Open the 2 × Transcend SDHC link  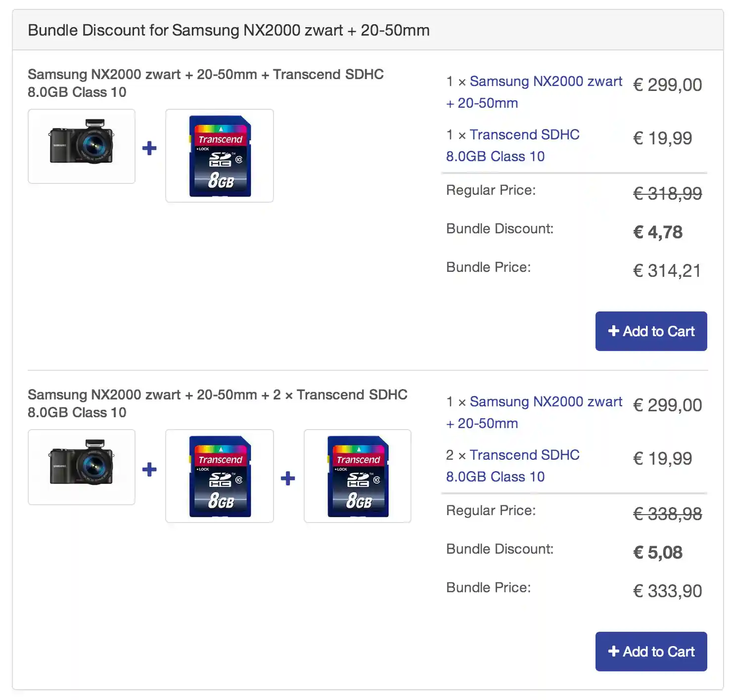524,455
